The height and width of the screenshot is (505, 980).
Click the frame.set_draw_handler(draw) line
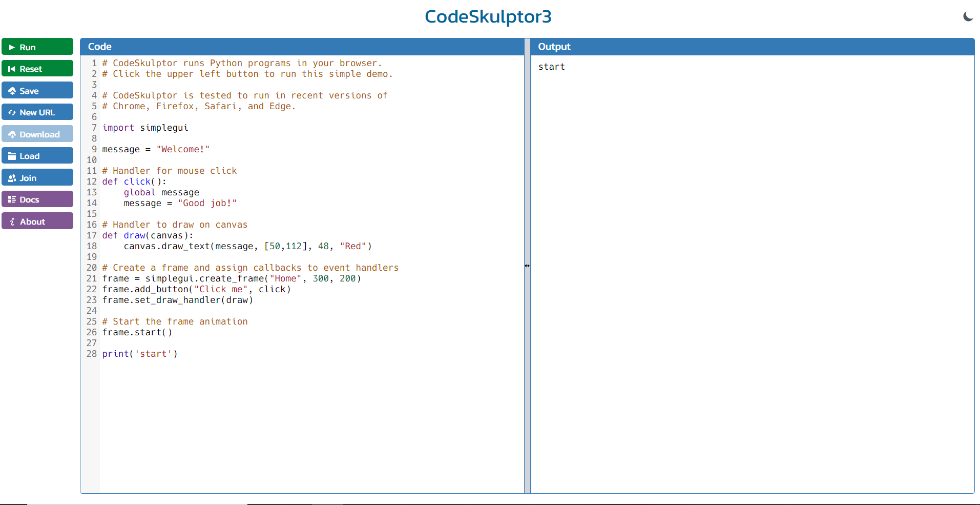pyautogui.click(x=178, y=300)
